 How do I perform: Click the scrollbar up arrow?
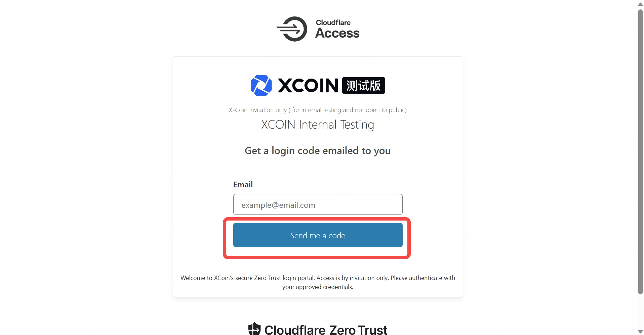point(640,4)
